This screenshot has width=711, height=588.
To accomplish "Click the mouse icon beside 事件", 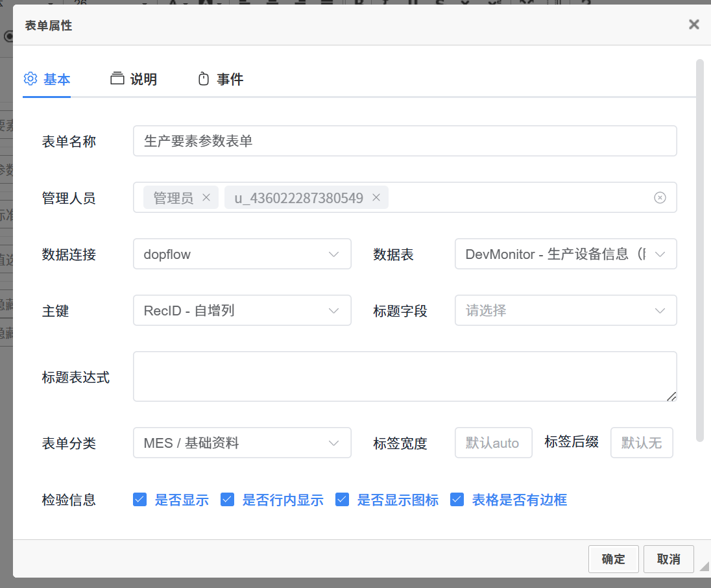I will (x=204, y=79).
